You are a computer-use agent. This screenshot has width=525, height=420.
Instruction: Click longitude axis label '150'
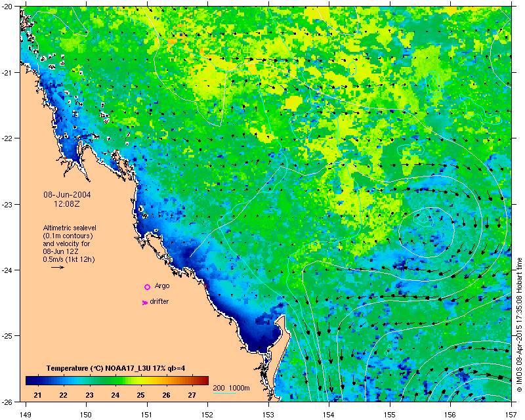point(86,415)
